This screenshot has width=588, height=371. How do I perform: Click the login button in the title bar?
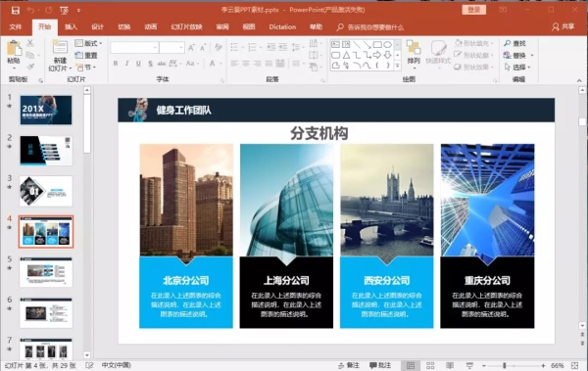474,10
